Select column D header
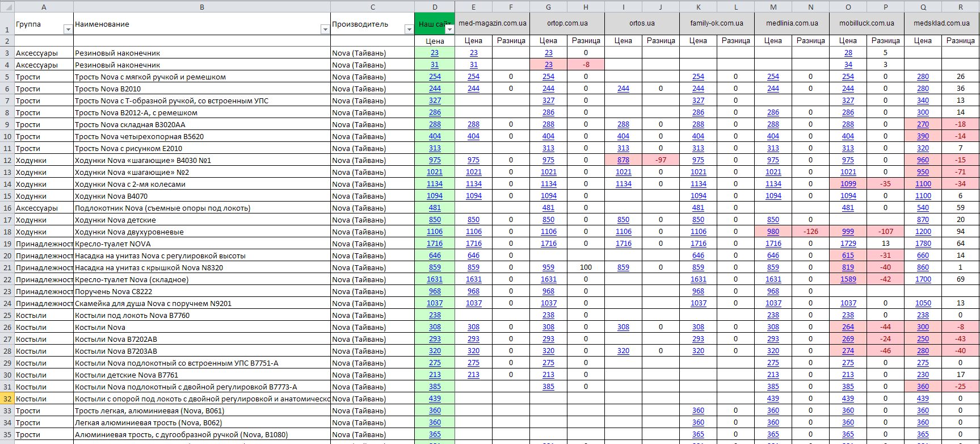 pyautogui.click(x=435, y=6)
